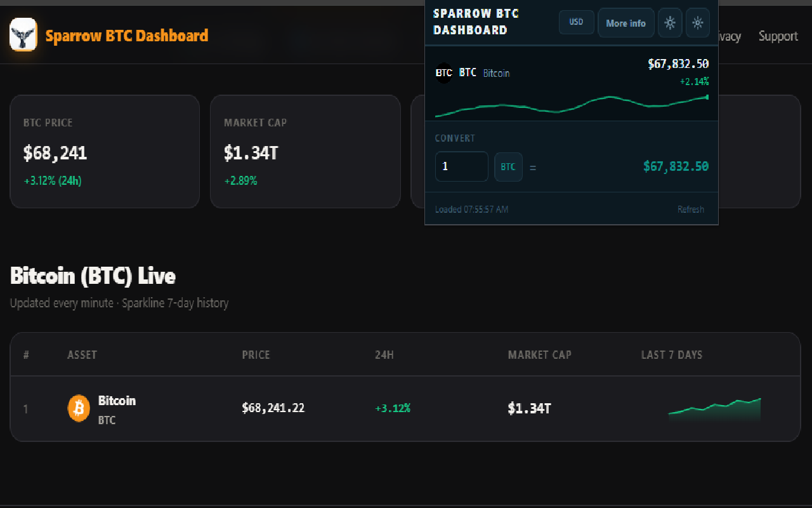The image size is (812, 508).
Task: Sort by the 24H column header
Action: tap(384, 355)
